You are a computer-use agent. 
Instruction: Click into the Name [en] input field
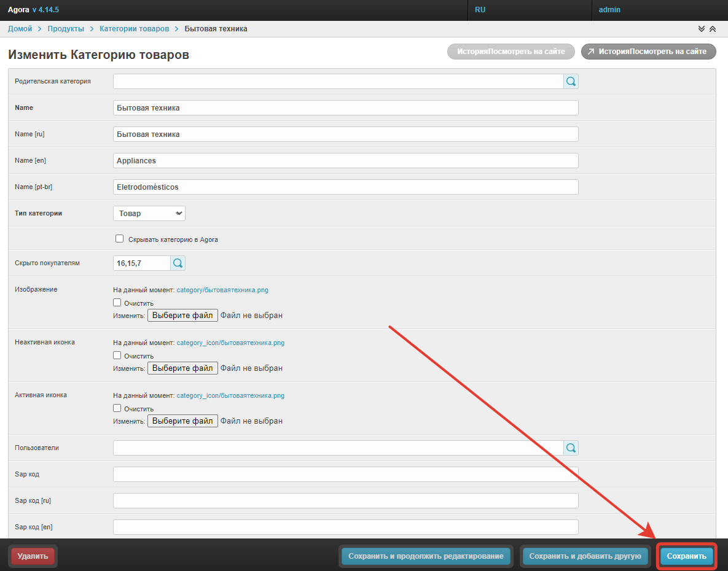tap(346, 161)
